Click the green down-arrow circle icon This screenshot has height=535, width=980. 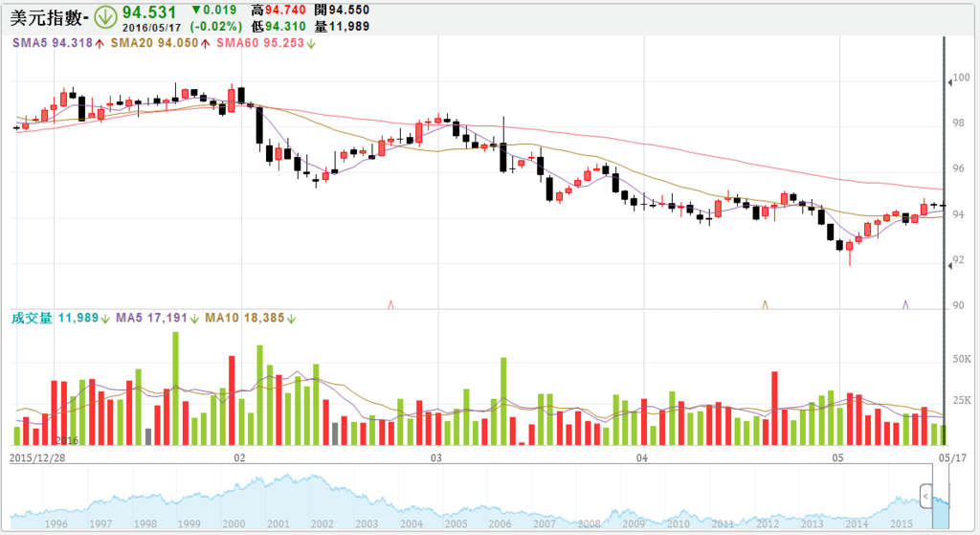105,17
